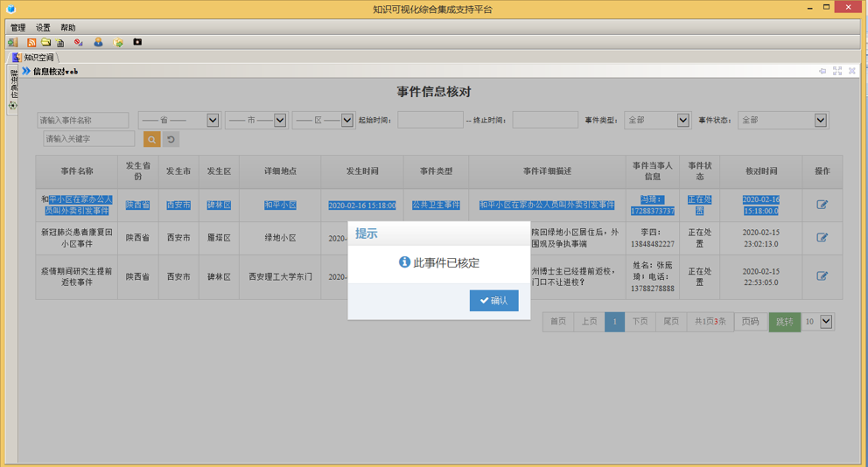Click the 西安理工大学东门 location cell
The width and height of the screenshot is (868, 467).
point(280,276)
